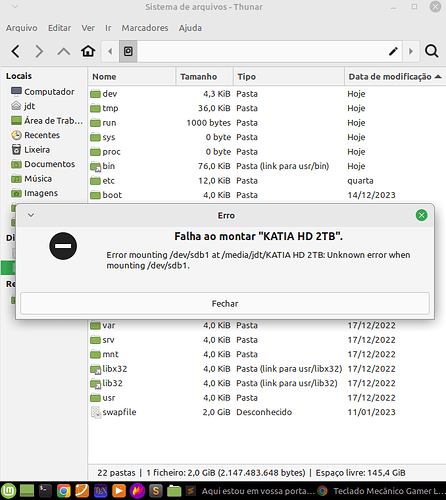Screen dimensions: 446x500
Task: Dismiss the Erro dialog with green close button
Action: (x=422, y=215)
